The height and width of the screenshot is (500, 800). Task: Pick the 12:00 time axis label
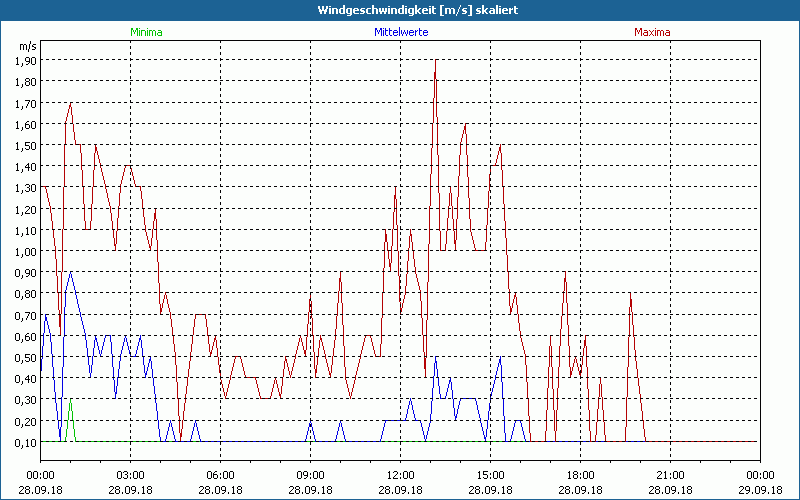click(400, 475)
